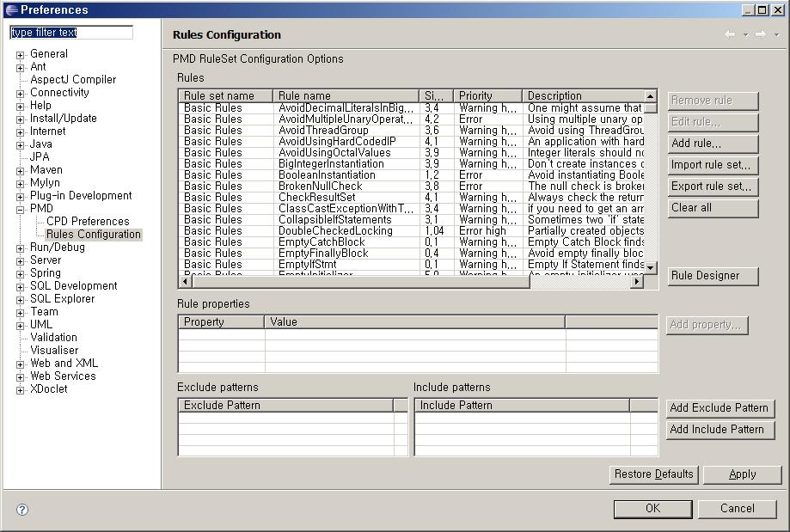The height and width of the screenshot is (532, 790).
Task: Sort by Description column header
Action: [x=583, y=95]
